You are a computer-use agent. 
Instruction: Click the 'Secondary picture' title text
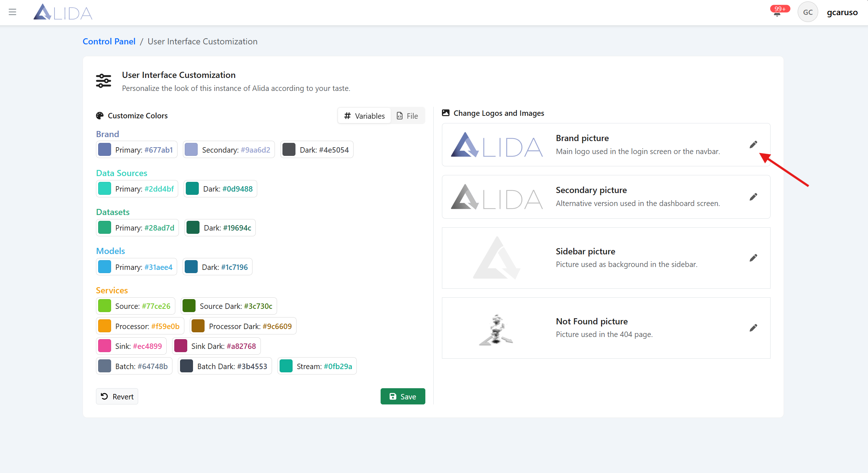tap(591, 190)
